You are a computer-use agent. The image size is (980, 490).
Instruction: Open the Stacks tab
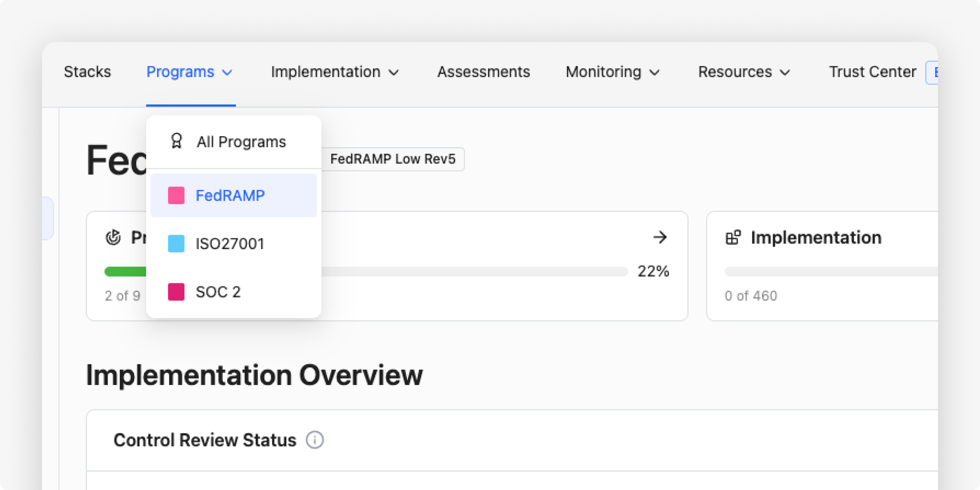point(87,71)
